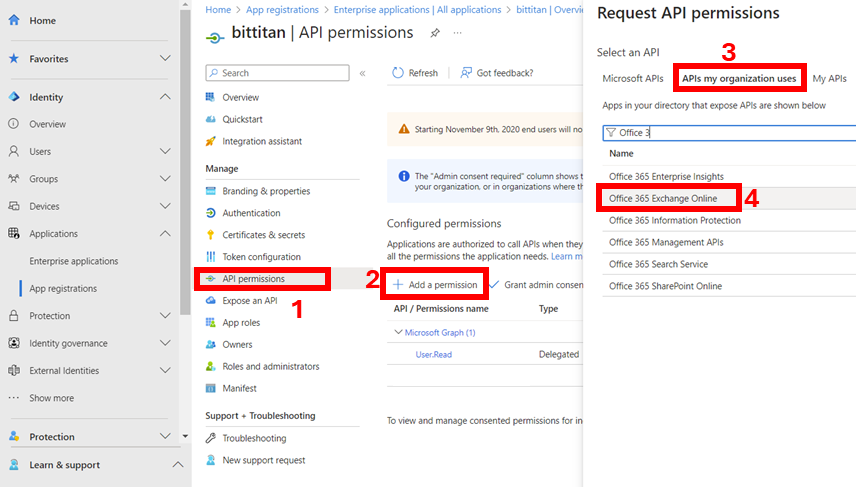Collapse the Identity section chevron
This screenshot has height=487, width=856.
pyautogui.click(x=165, y=97)
